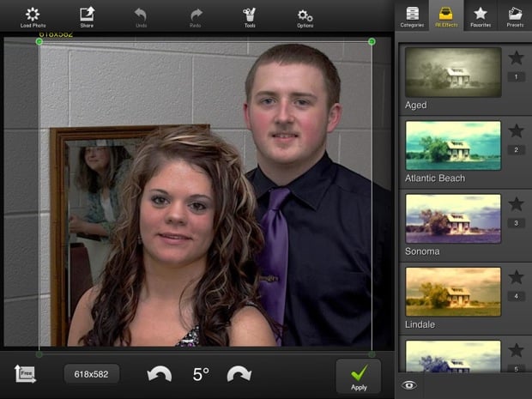Image resolution: width=532 pixels, height=399 pixels.
Task: Choose the Atlantic Beach effect thumbnail
Action: [x=453, y=145]
